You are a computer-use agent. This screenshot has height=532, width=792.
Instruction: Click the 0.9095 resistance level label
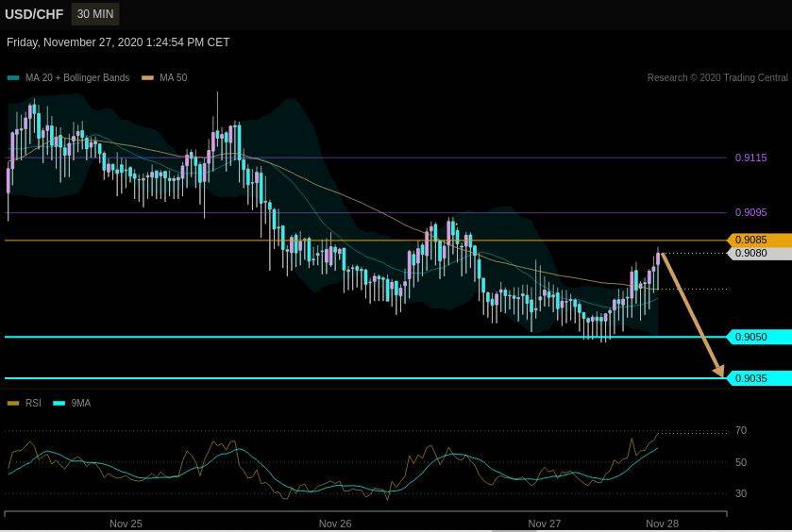750,212
